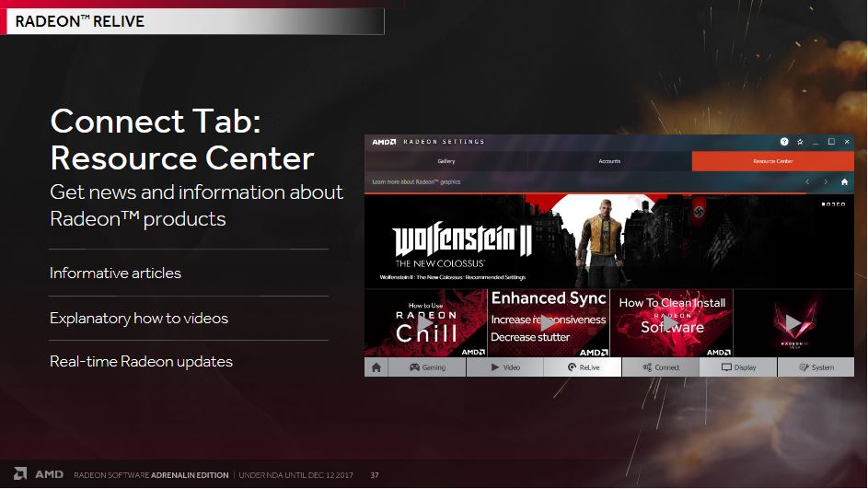868x489 pixels.
Task: Click Wolfenstein II Recommended Settings caption
Action: coord(452,277)
